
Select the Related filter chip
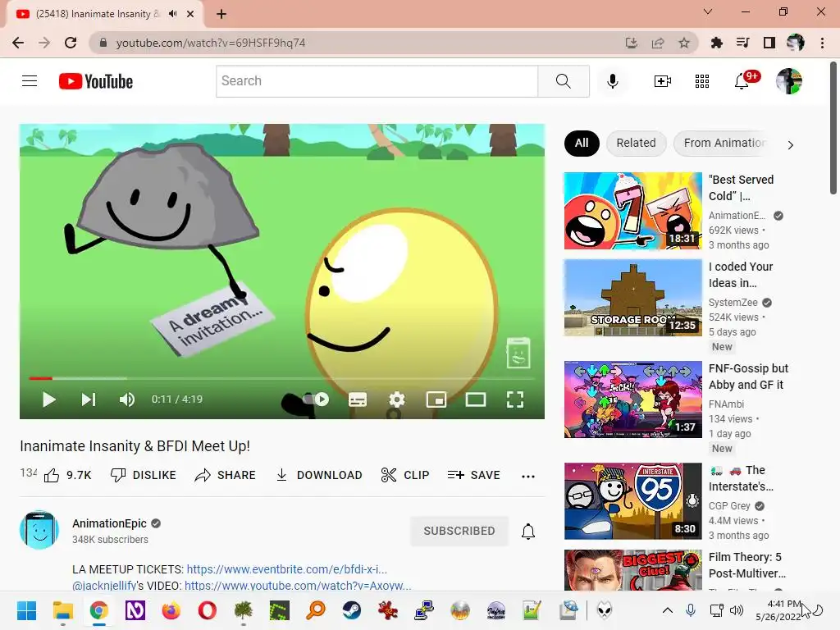coord(636,143)
